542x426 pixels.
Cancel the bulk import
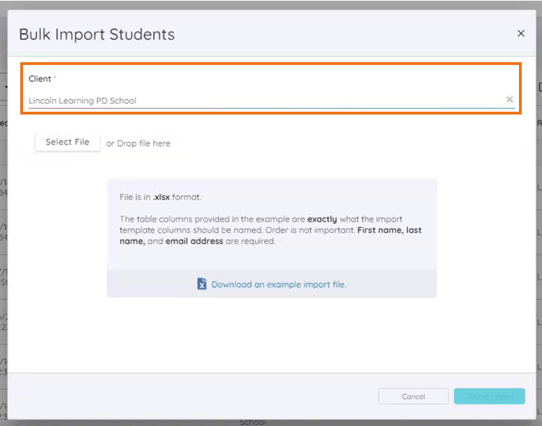(x=413, y=396)
